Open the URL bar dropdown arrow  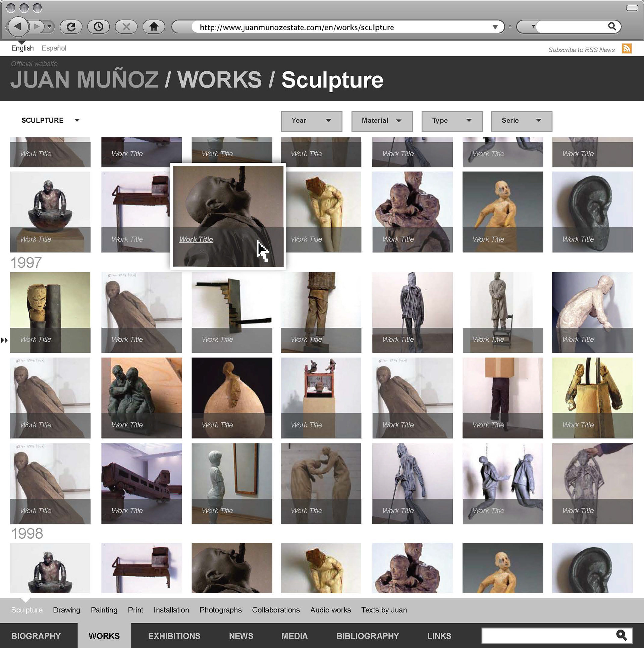[495, 27]
